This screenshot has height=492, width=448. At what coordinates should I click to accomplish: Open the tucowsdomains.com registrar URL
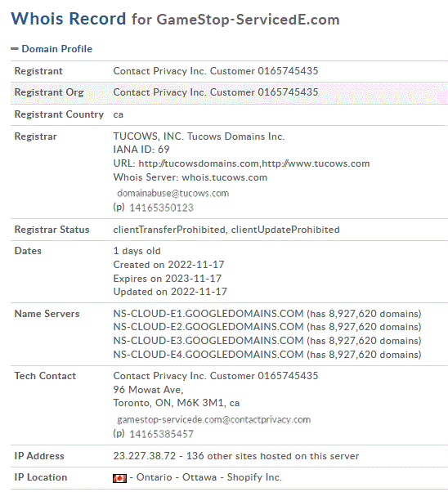click(199, 163)
